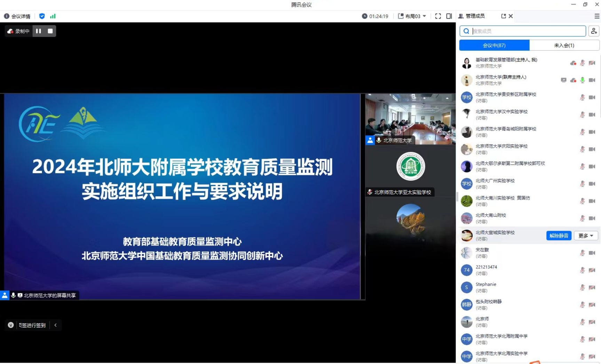Switch to the 未入会(1) tab

(x=564, y=45)
